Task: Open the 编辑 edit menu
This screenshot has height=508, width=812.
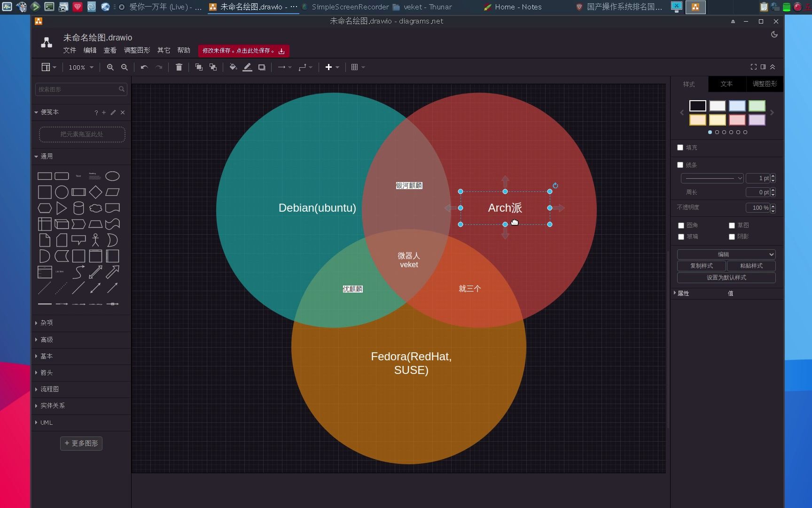Action: click(x=90, y=50)
